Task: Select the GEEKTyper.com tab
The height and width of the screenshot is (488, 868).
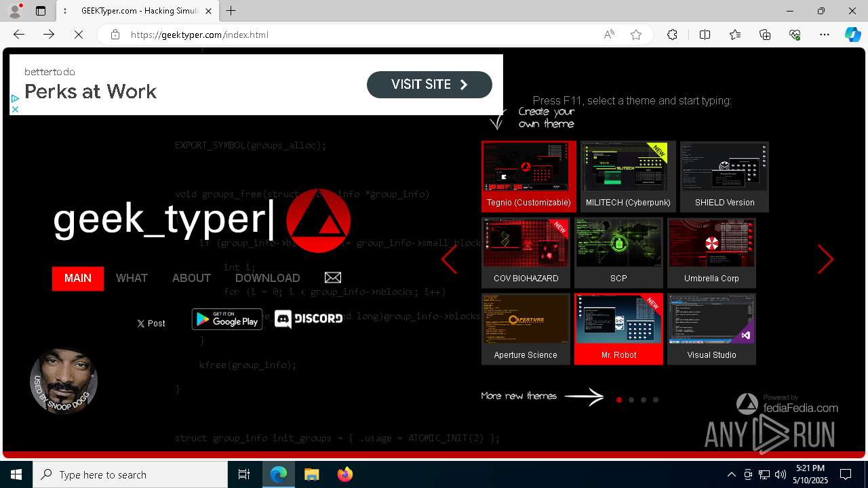Action: tap(138, 11)
